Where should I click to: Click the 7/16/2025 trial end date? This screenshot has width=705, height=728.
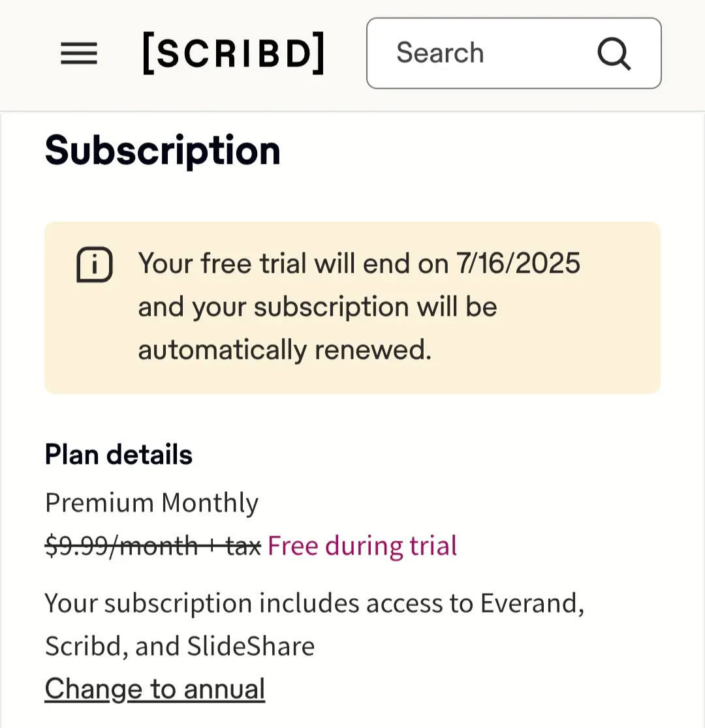(518, 264)
